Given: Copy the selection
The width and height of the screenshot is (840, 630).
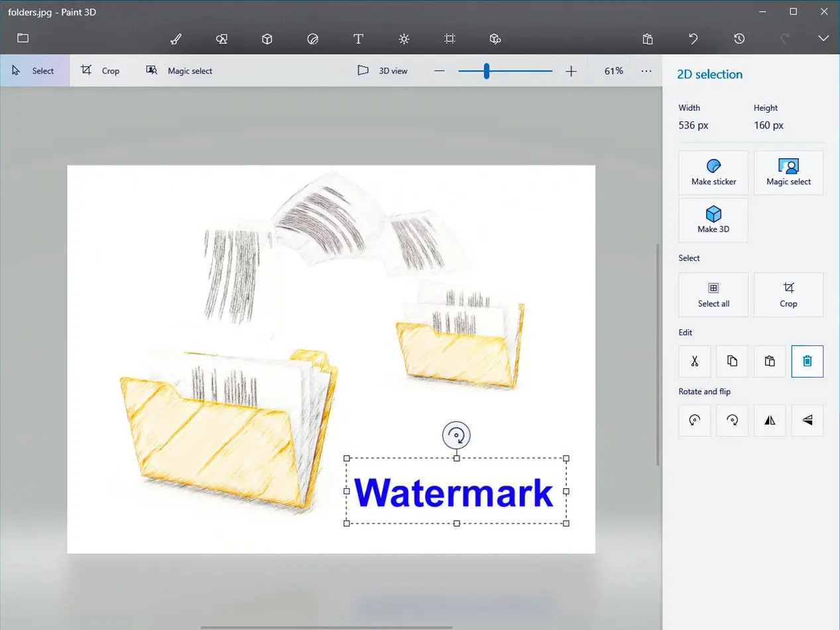Looking at the screenshot, I should (x=732, y=361).
